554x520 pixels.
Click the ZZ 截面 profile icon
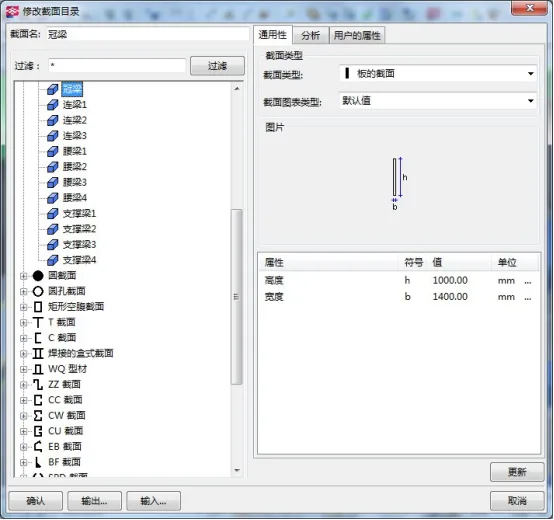38,385
